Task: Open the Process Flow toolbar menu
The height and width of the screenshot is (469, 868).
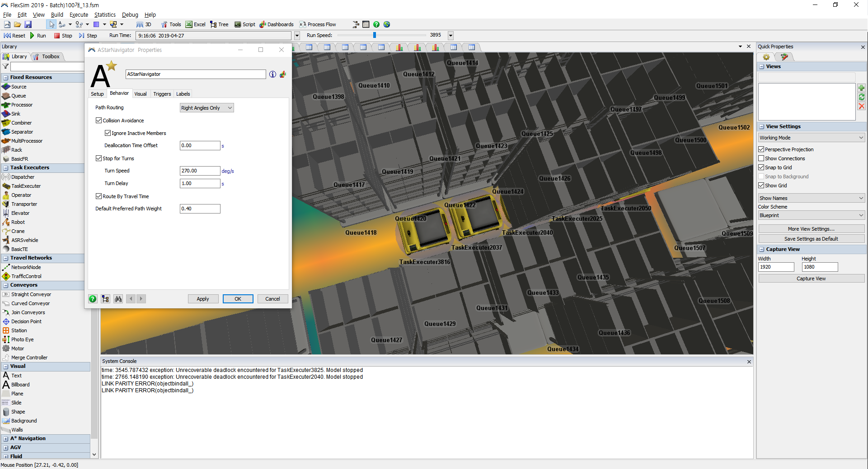Action: pyautogui.click(x=318, y=24)
